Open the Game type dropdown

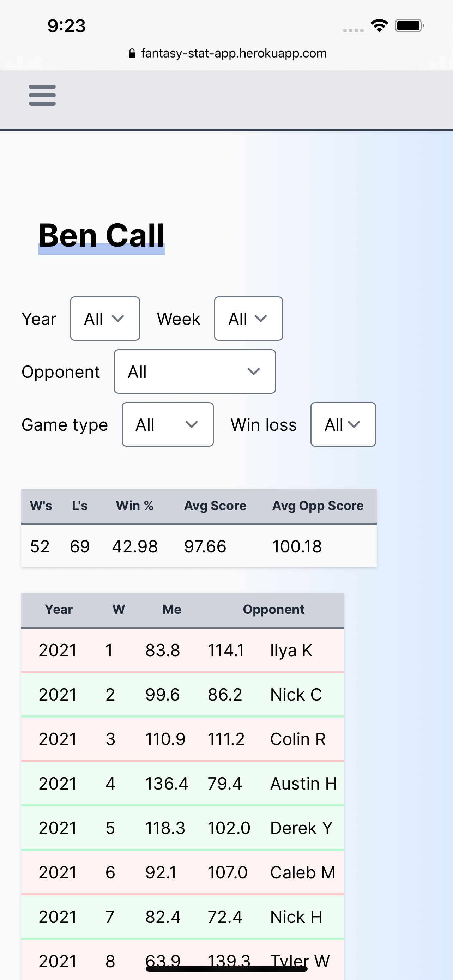[167, 424]
